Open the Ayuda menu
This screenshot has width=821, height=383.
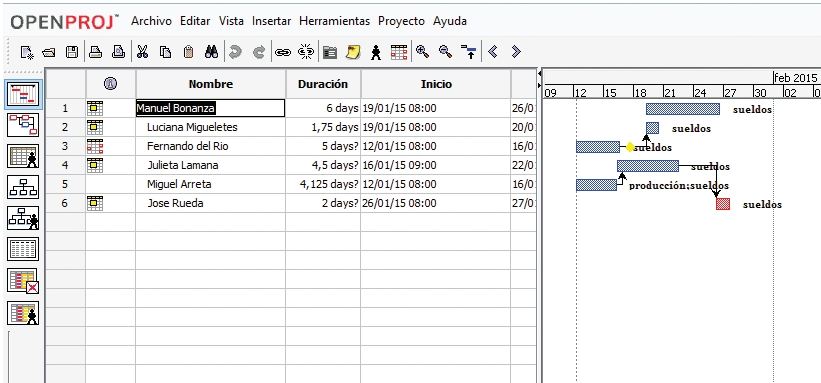tap(450, 21)
